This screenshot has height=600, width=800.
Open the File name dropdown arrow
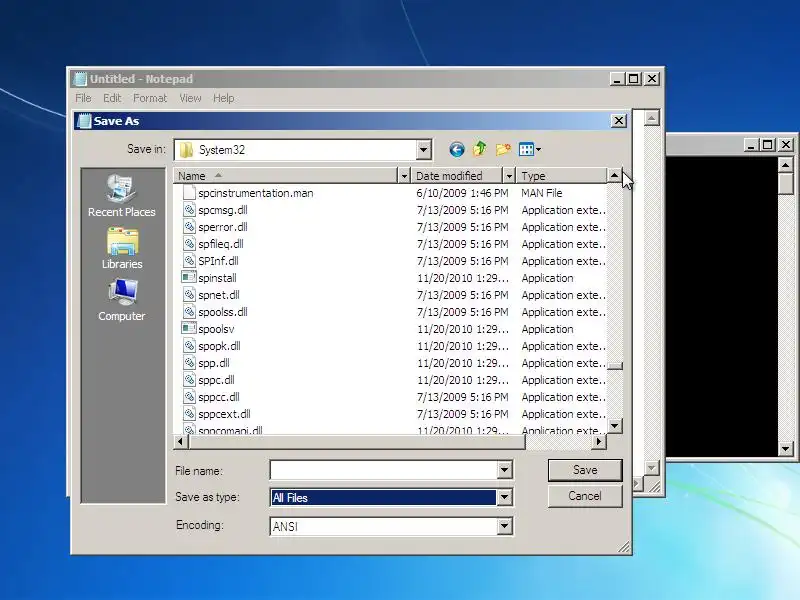click(x=504, y=470)
